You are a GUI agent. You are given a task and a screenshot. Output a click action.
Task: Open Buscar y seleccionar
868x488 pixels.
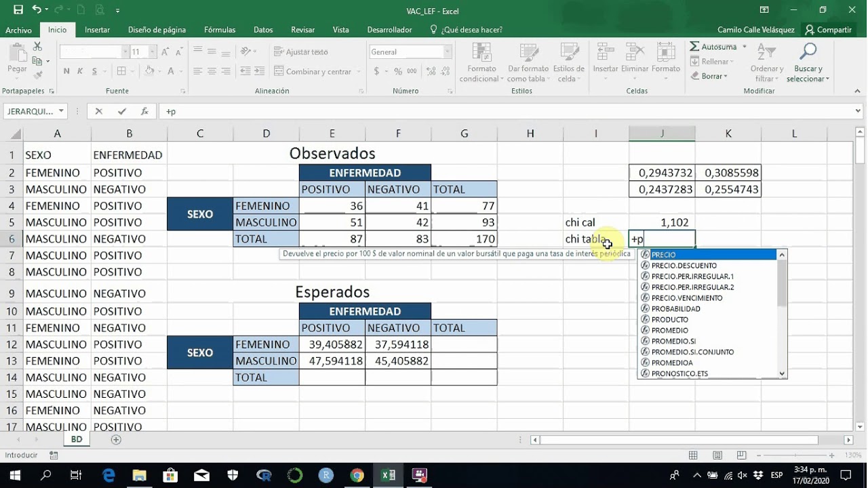tap(808, 62)
